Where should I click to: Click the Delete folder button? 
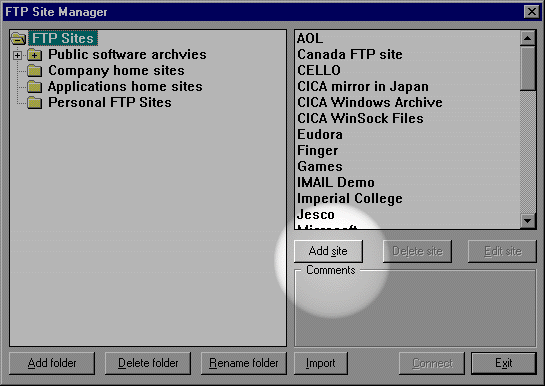148,363
